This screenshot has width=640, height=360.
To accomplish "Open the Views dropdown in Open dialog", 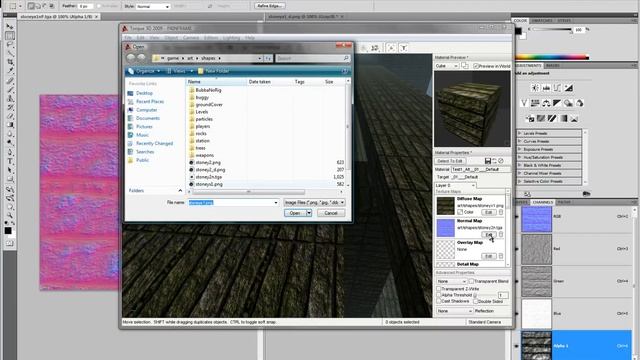I will pyautogui.click(x=180, y=71).
